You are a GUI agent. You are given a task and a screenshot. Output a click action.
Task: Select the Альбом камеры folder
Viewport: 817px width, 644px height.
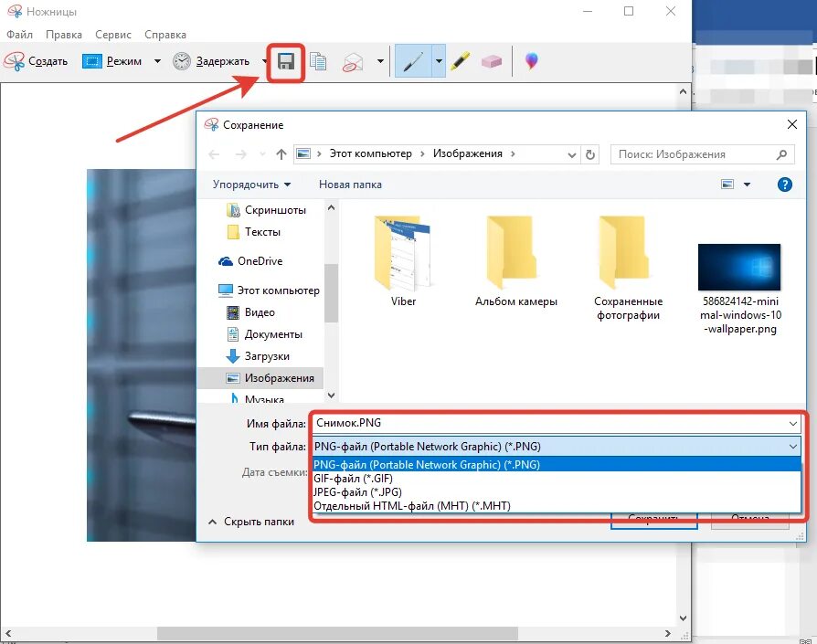pyautogui.click(x=515, y=261)
